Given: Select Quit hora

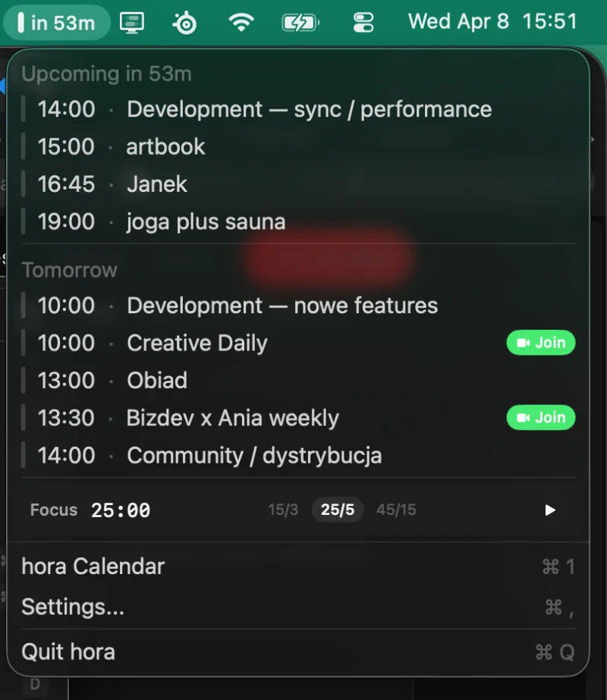Looking at the screenshot, I should pyautogui.click(x=68, y=651).
